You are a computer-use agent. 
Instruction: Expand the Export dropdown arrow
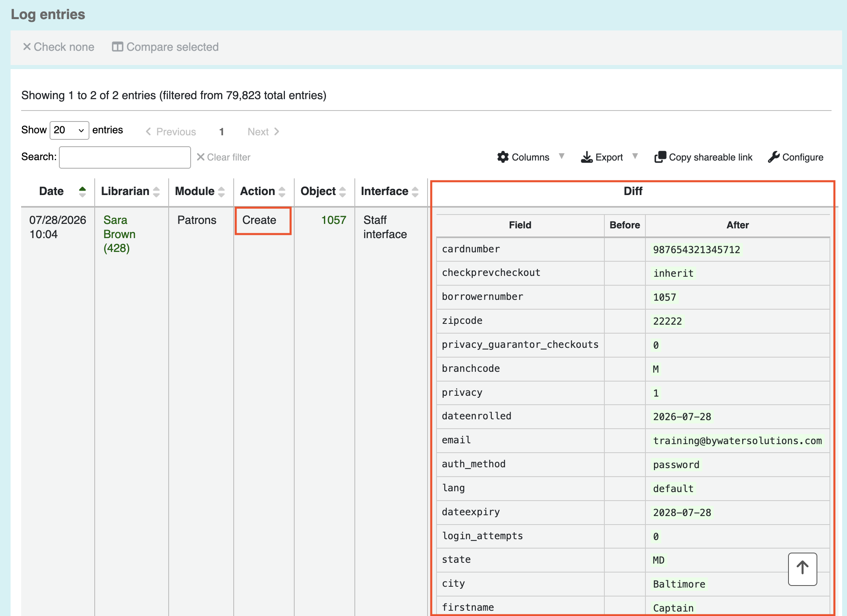635,156
